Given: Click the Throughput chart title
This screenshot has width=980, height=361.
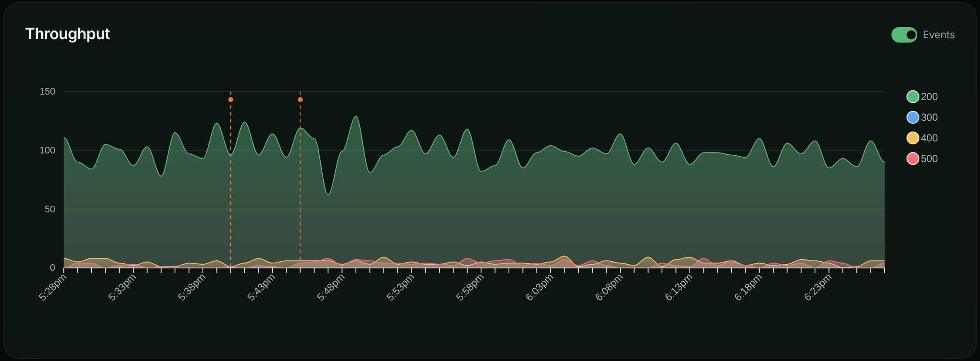Looking at the screenshot, I should [x=68, y=34].
